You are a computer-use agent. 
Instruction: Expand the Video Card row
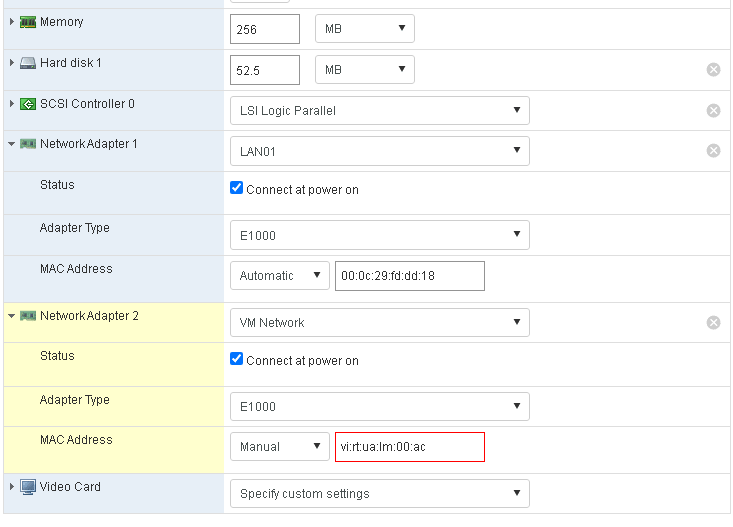pos(12,487)
